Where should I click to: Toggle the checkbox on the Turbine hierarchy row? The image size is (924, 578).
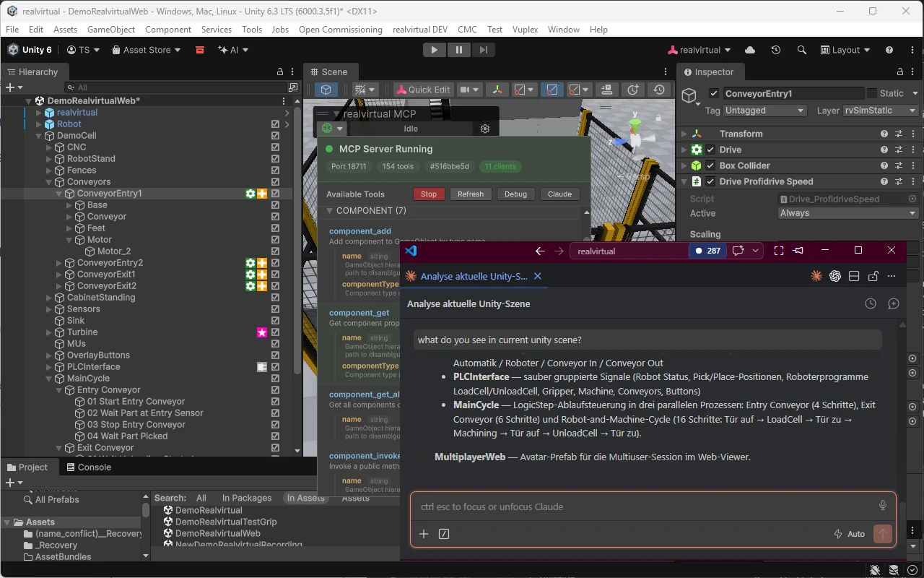pos(275,332)
